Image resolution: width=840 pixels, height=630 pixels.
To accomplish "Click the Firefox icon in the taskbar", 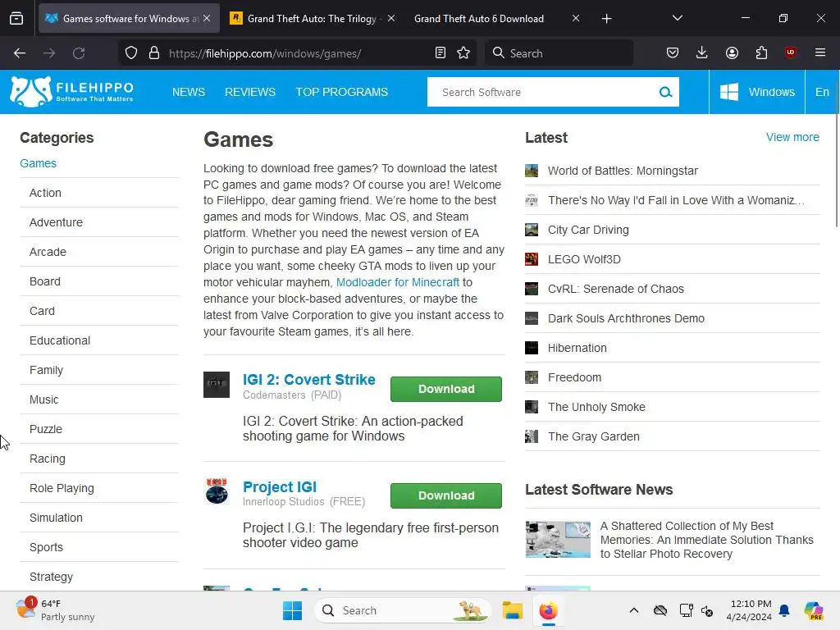I will point(548,610).
